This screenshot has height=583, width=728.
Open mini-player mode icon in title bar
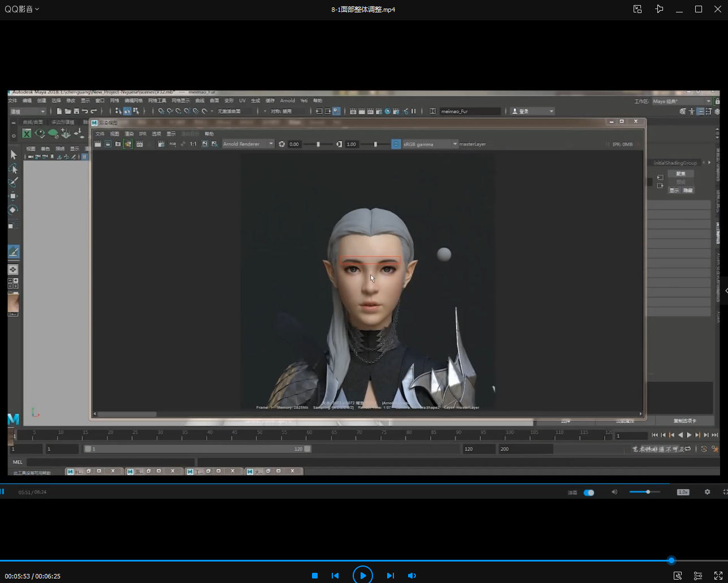[638, 9]
